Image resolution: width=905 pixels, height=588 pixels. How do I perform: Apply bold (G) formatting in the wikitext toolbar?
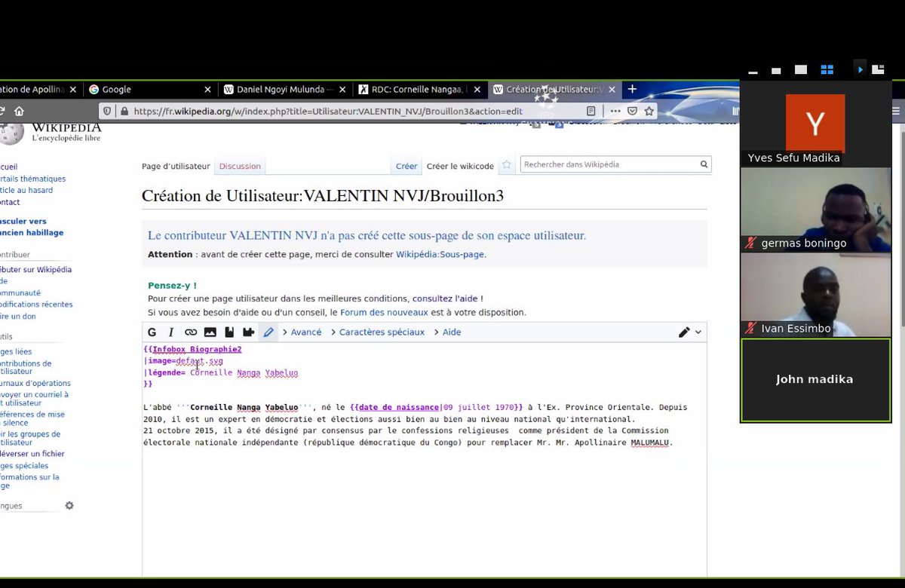[x=151, y=332]
